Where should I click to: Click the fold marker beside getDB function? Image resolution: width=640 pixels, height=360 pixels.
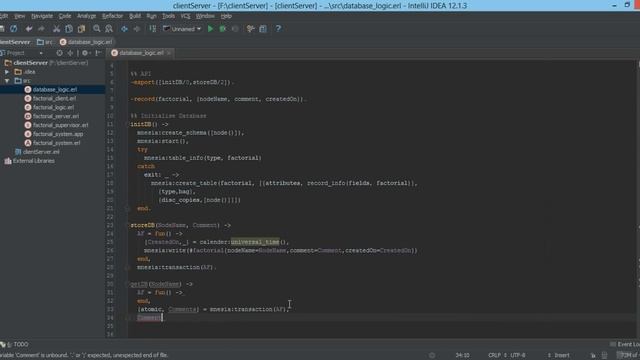(x=127, y=284)
